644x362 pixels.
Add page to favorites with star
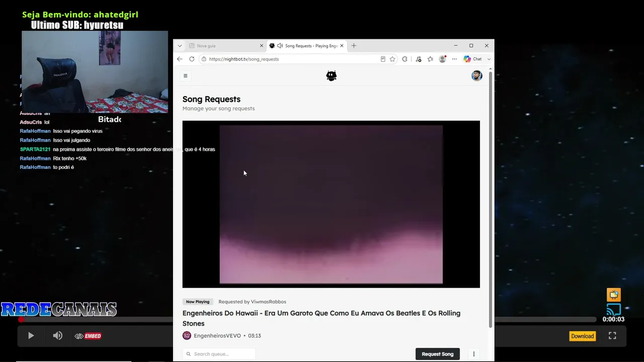click(x=392, y=59)
